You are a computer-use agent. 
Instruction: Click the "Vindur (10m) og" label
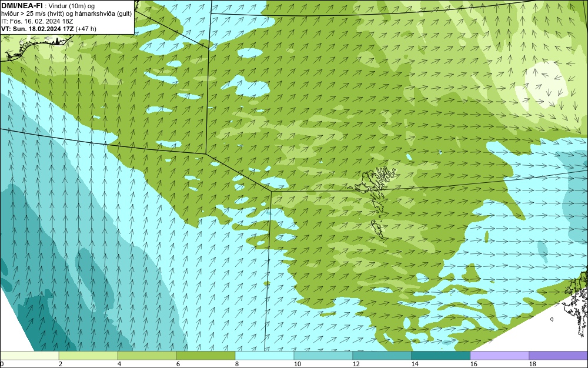pyautogui.click(x=72, y=6)
